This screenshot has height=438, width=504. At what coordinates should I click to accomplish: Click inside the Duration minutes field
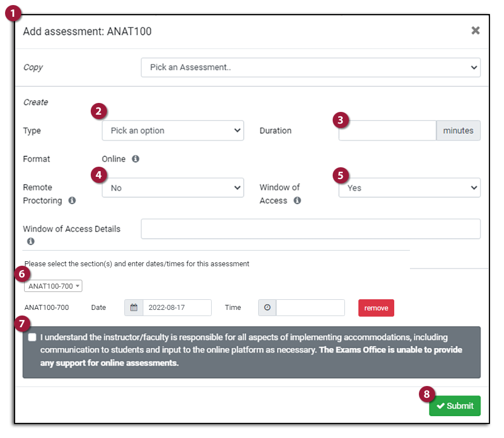click(x=387, y=130)
